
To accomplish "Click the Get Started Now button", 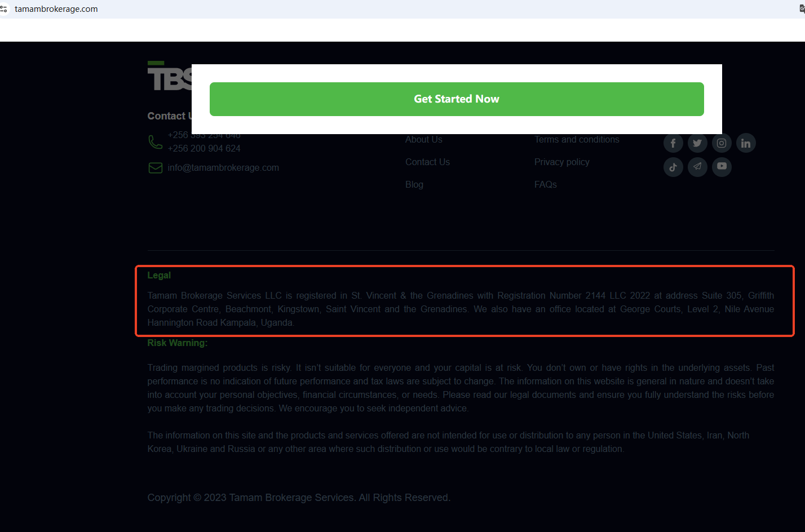I will [x=457, y=99].
